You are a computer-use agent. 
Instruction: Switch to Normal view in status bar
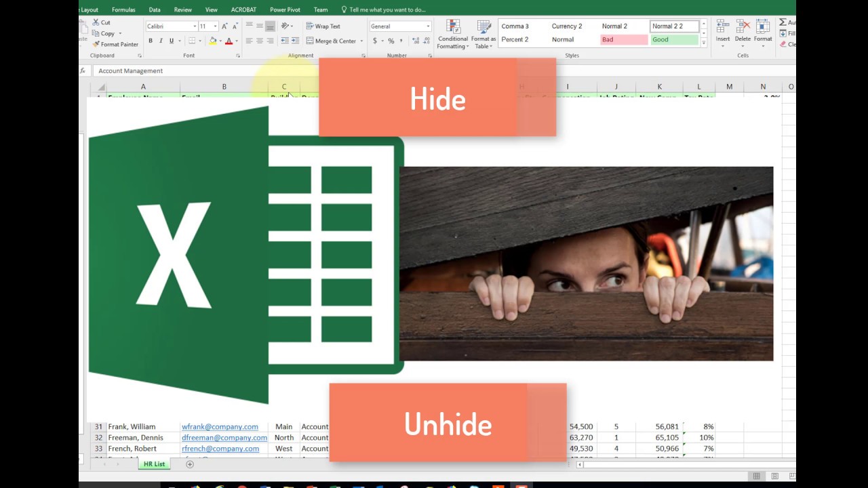757,476
